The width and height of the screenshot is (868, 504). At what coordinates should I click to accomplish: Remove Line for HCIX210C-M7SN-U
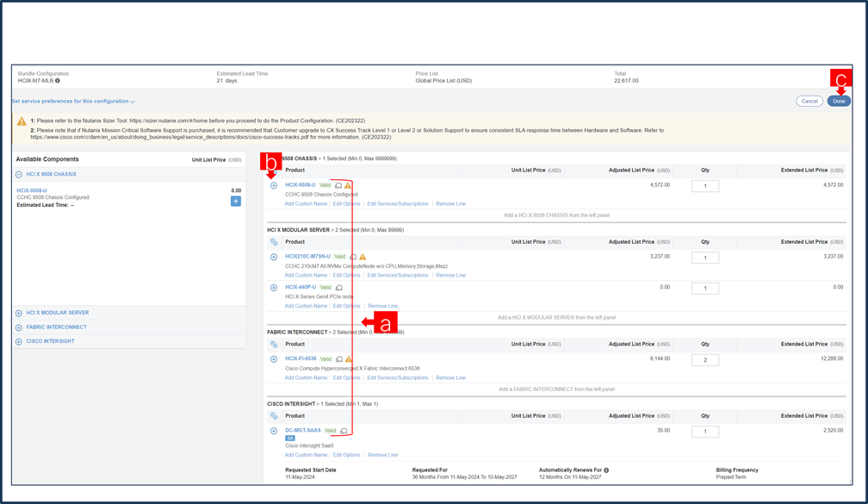pyautogui.click(x=450, y=276)
